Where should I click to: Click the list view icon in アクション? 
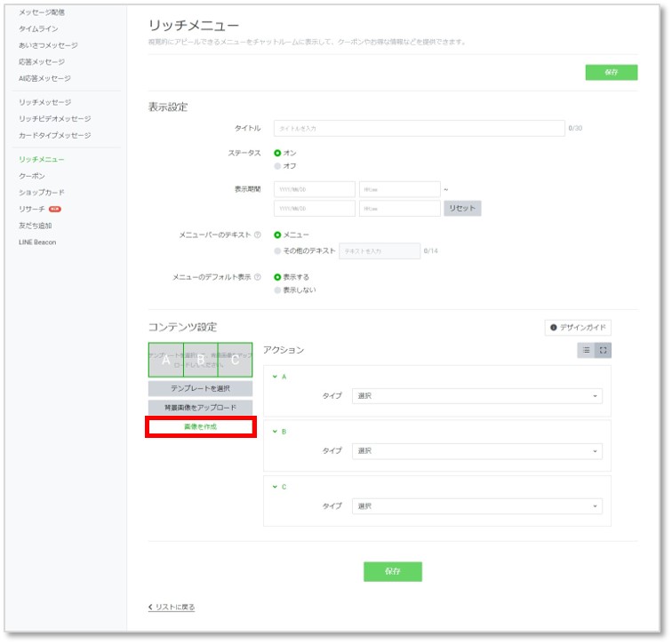tap(587, 351)
